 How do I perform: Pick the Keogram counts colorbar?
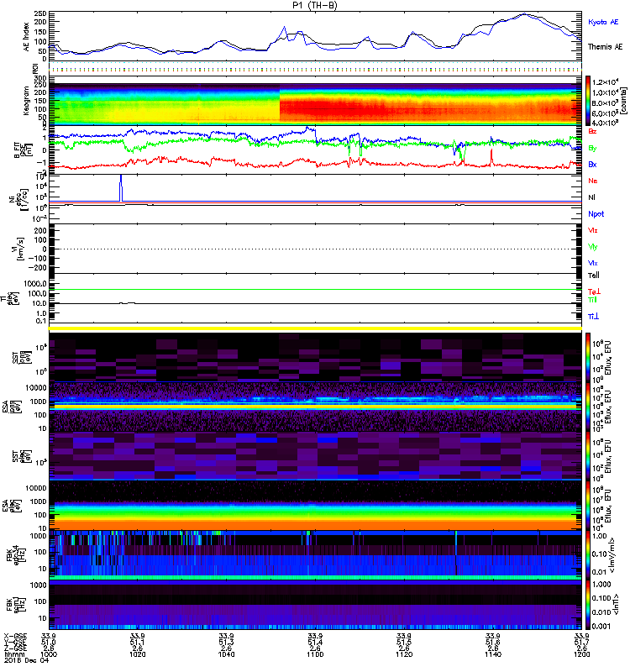click(x=588, y=101)
